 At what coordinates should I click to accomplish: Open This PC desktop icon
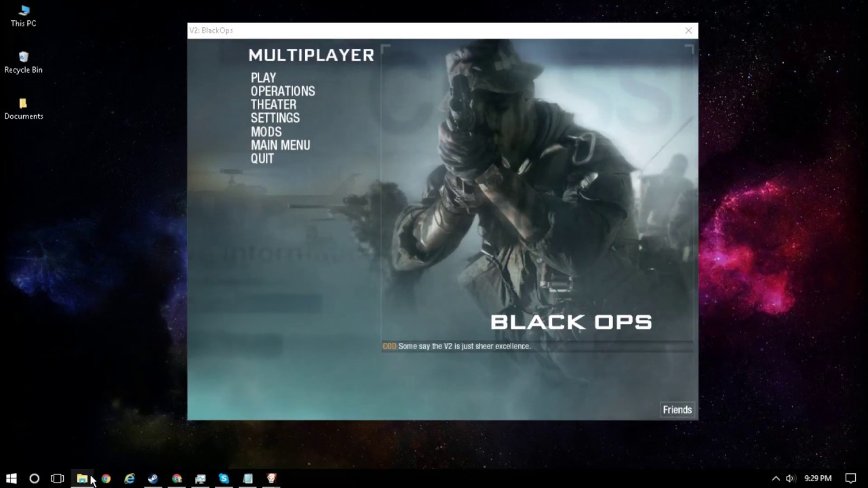(24, 16)
